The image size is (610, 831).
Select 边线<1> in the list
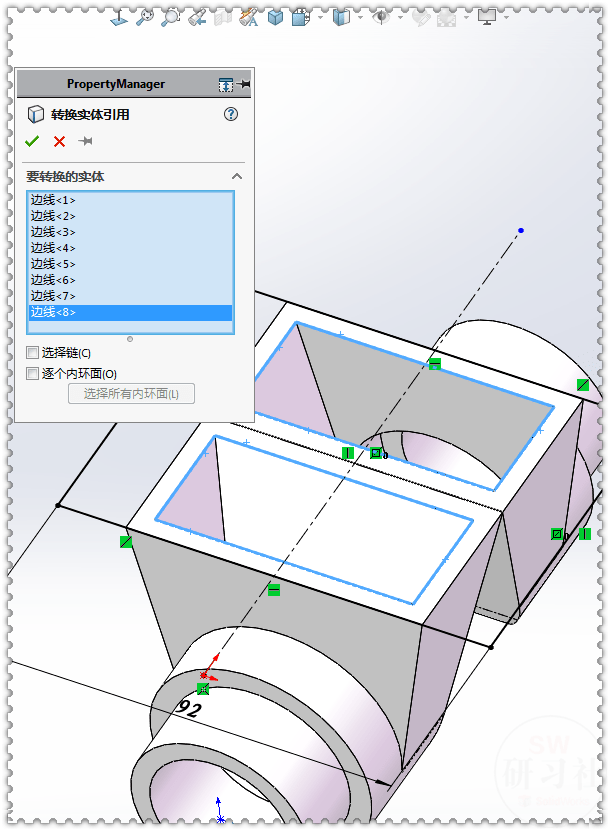[x=130, y=200]
